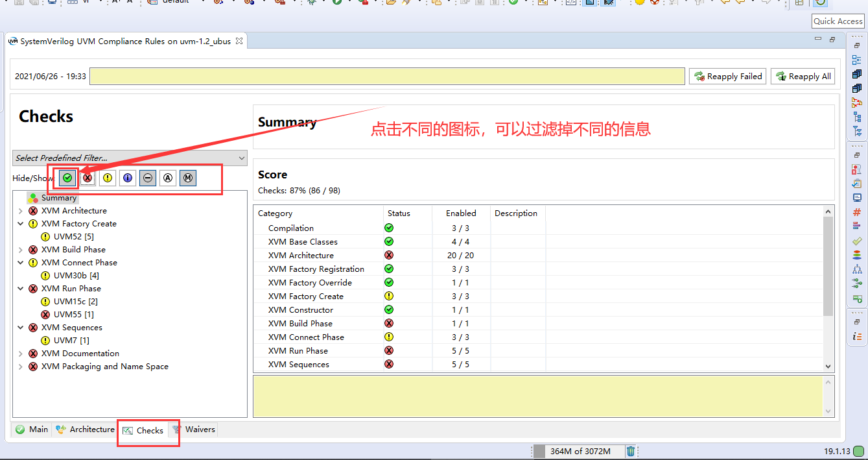Click the Reapply All button
Screen dimensions: 868x460
pos(803,76)
